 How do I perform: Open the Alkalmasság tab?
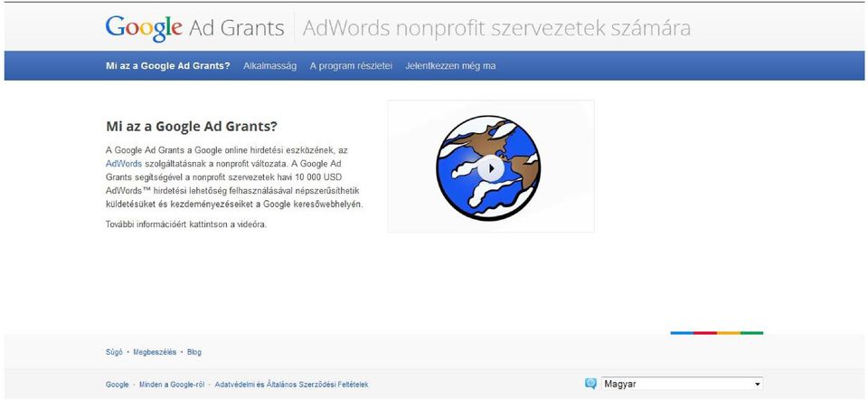tap(269, 66)
